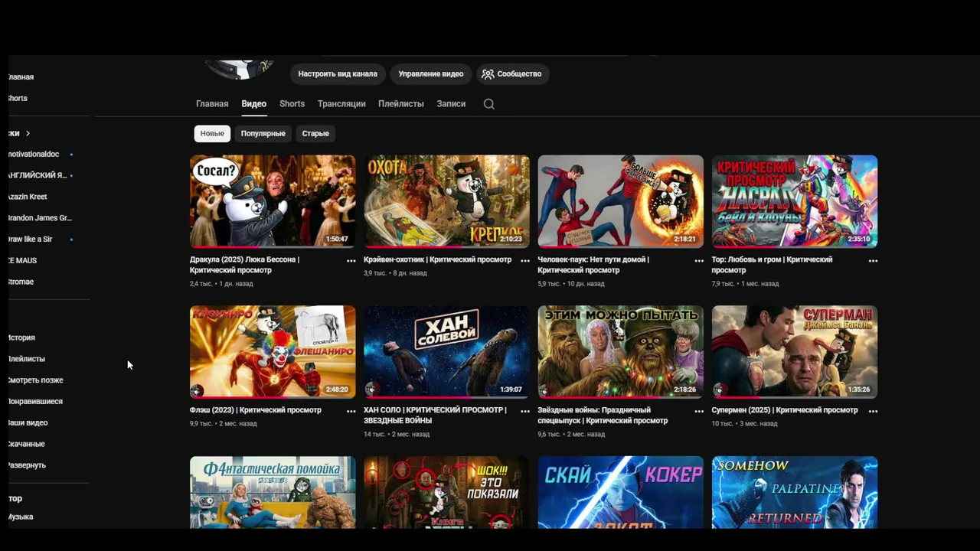980x551 pixels.
Task: Open more options for Крэйвен-охотник video
Action: 525,260
